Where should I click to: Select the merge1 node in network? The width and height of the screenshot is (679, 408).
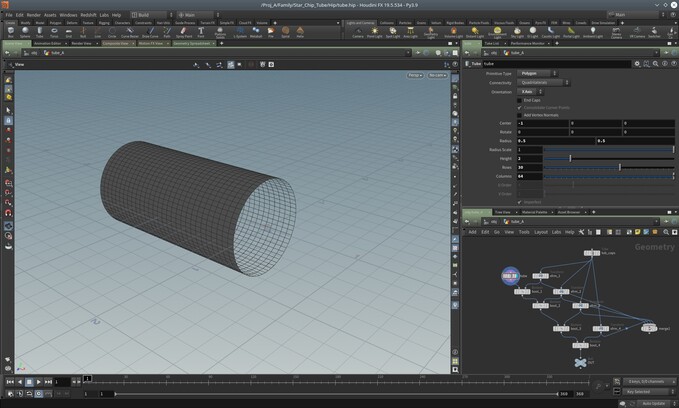649,328
